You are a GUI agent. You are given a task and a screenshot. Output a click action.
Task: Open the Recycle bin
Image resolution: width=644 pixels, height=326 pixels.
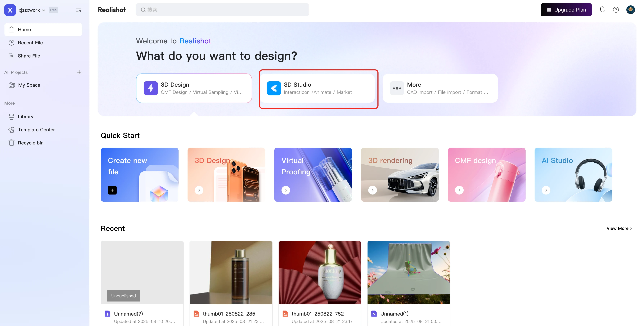[x=30, y=143]
